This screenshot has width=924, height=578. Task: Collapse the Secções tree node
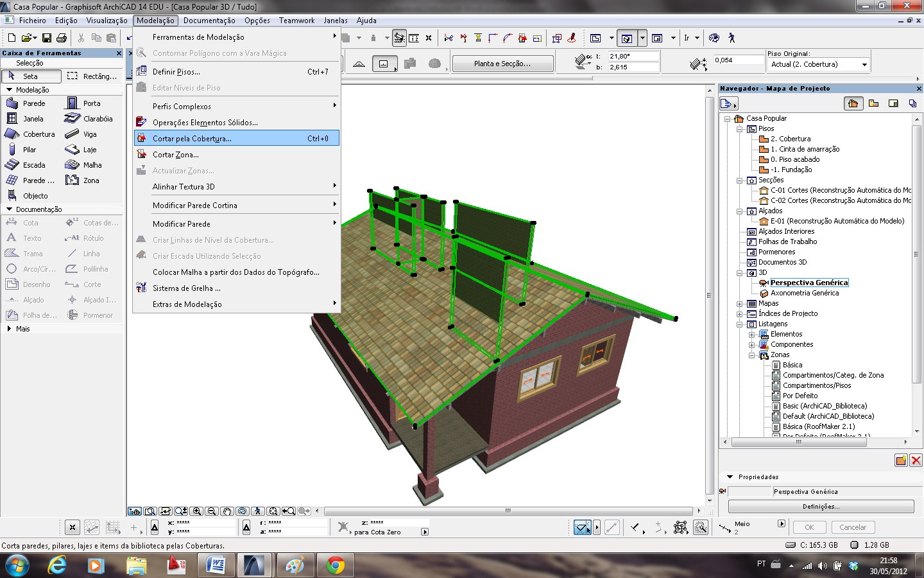coord(740,180)
